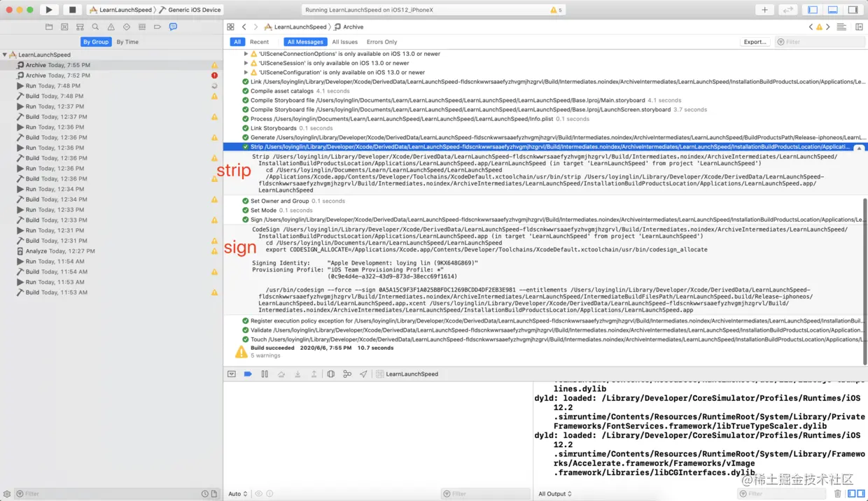Click the Run (play) button
The image size is (868, 501).
click(x=49, y=10)
